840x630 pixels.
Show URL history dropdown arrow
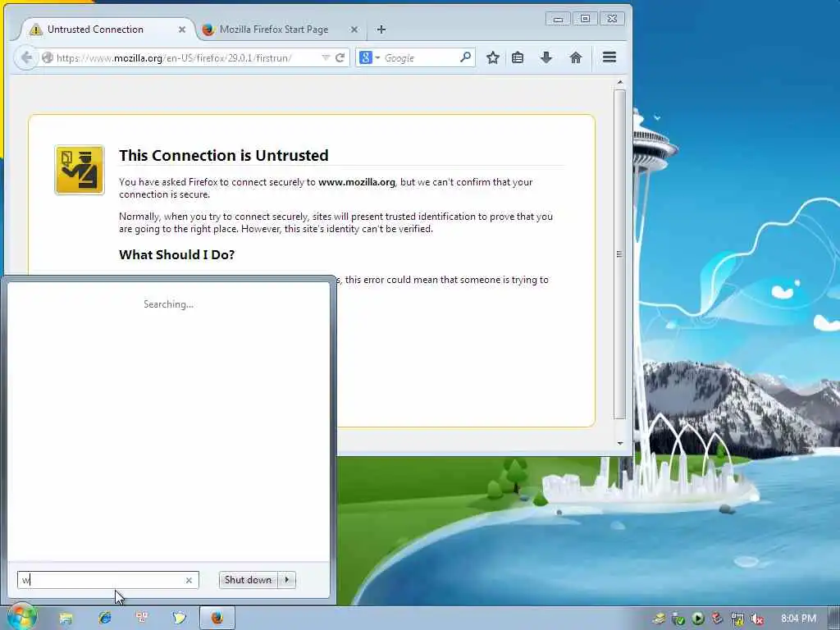coord(325,58)
